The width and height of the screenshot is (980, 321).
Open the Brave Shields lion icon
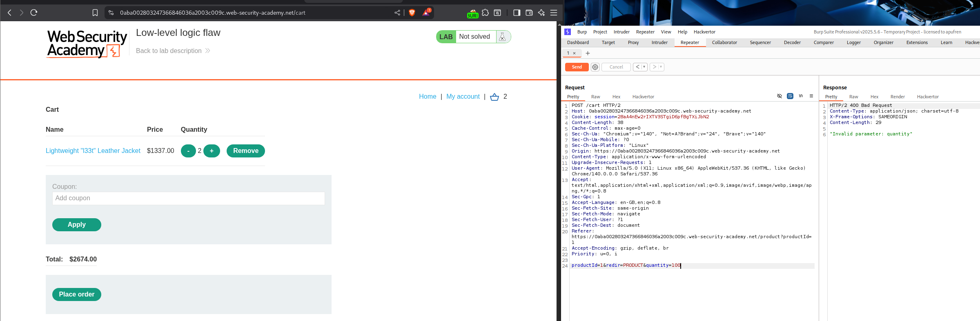(412, 13)
